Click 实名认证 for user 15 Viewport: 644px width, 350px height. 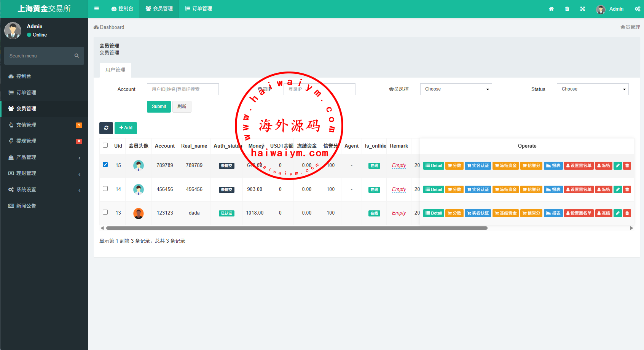pos(478,165)
